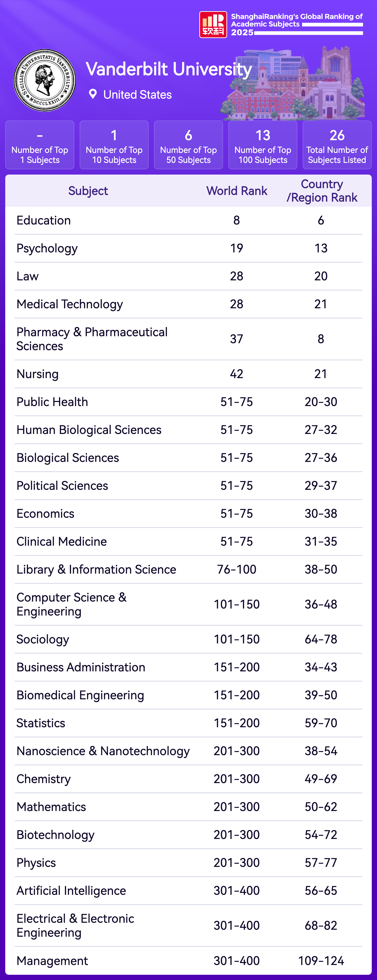Open the Pharmacy & Pharmaceutical Sciences subject
Image resolution: width=377 pixels, height=980 pixels.
(x=92, y=339)
